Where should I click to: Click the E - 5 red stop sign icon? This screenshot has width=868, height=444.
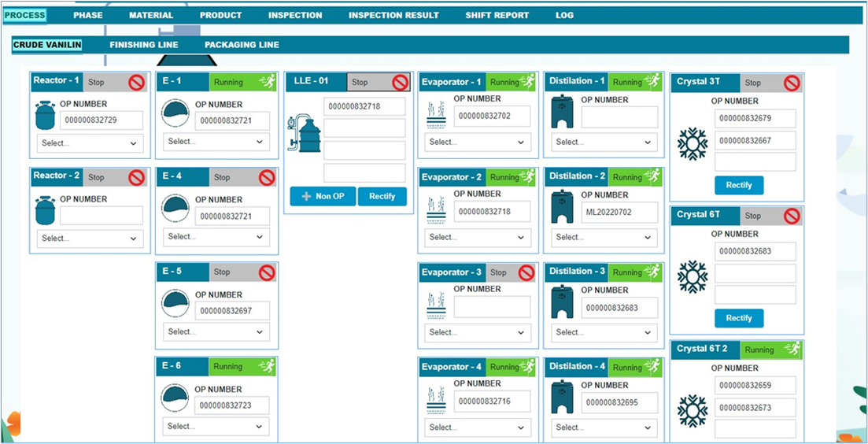click(268, 272)
